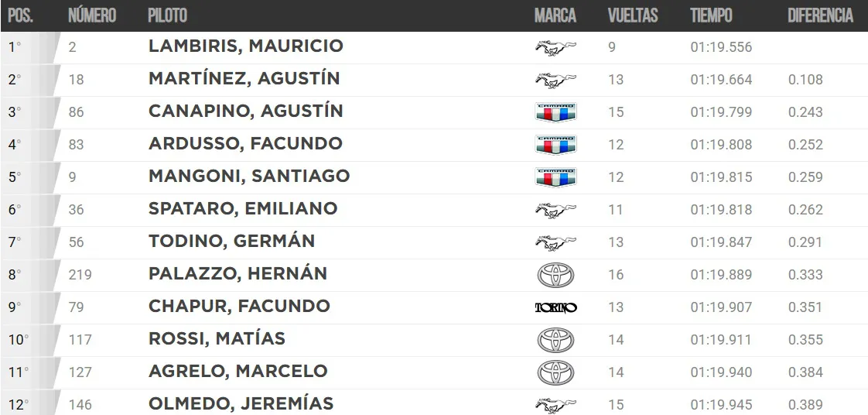868x415 pixels.
Task: Click the Toyota logo in Agrelo row
Action: click(555, 372)
